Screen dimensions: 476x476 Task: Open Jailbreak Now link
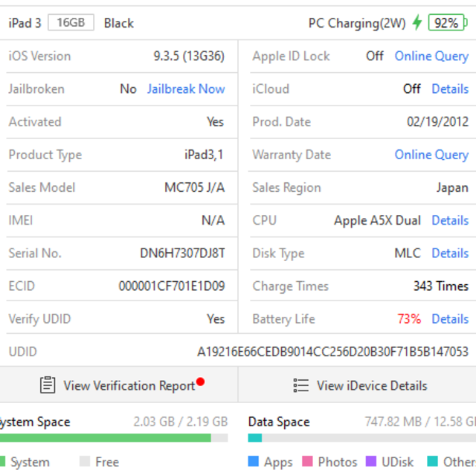click(186, 89)
